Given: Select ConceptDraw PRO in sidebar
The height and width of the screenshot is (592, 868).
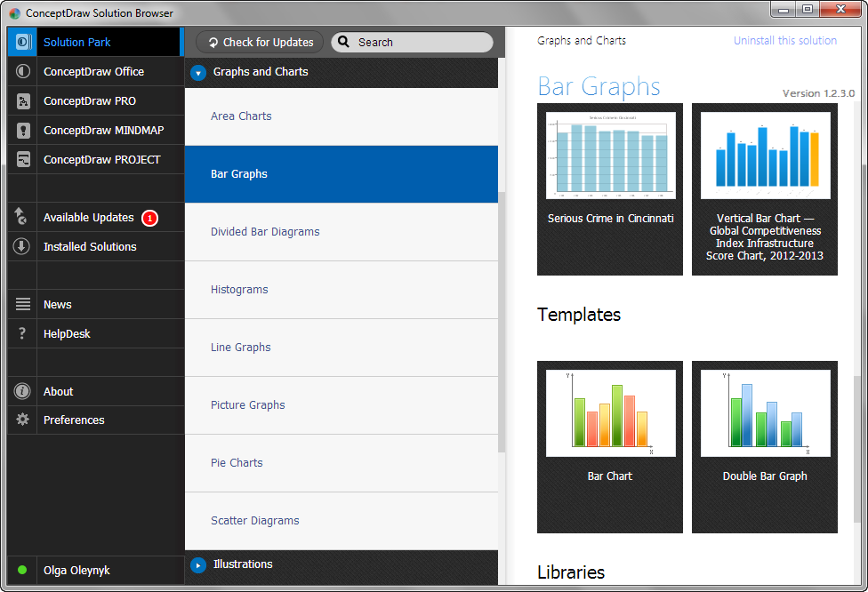Looking at the screenshot, I should (x=95, y=100).
